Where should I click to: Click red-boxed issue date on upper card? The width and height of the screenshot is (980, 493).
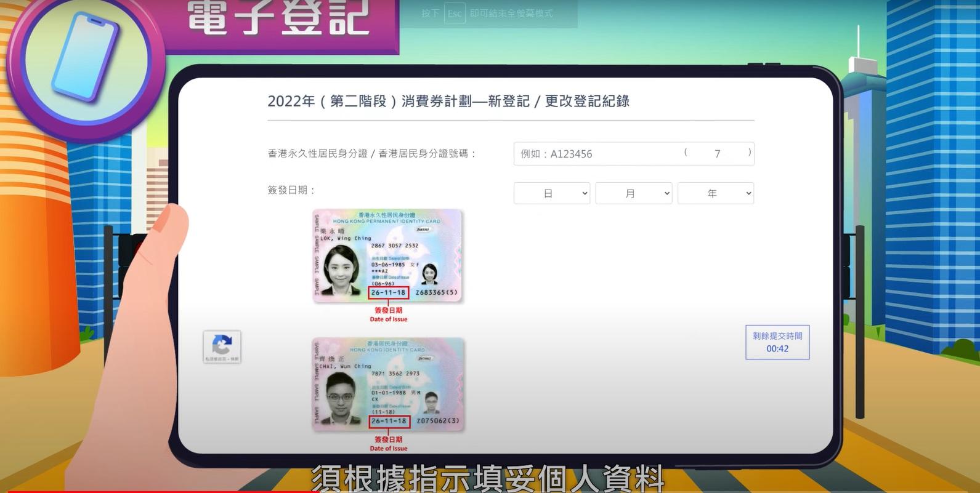[x=388, y=292]
